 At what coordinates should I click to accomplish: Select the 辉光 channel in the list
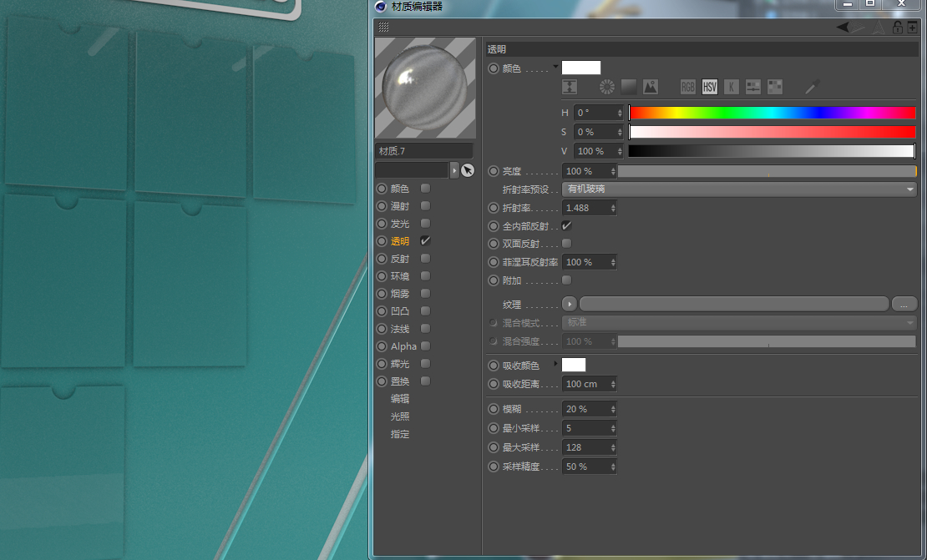coord(400,364)
